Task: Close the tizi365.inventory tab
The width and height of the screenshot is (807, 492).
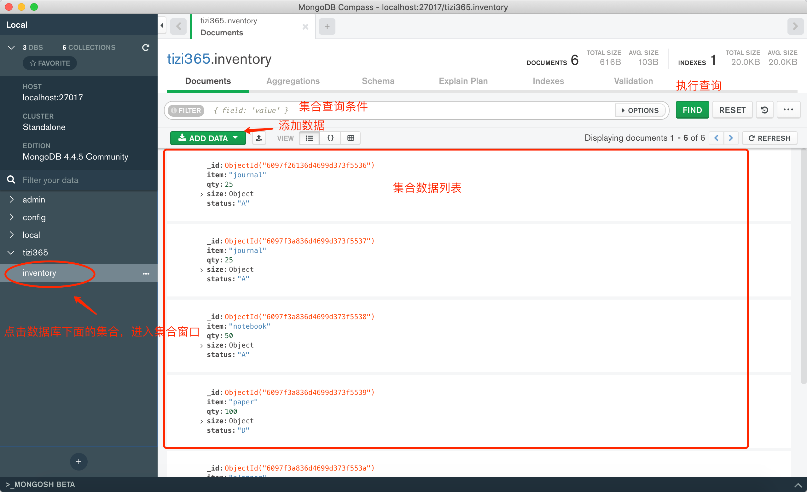Action: (305, 27)
